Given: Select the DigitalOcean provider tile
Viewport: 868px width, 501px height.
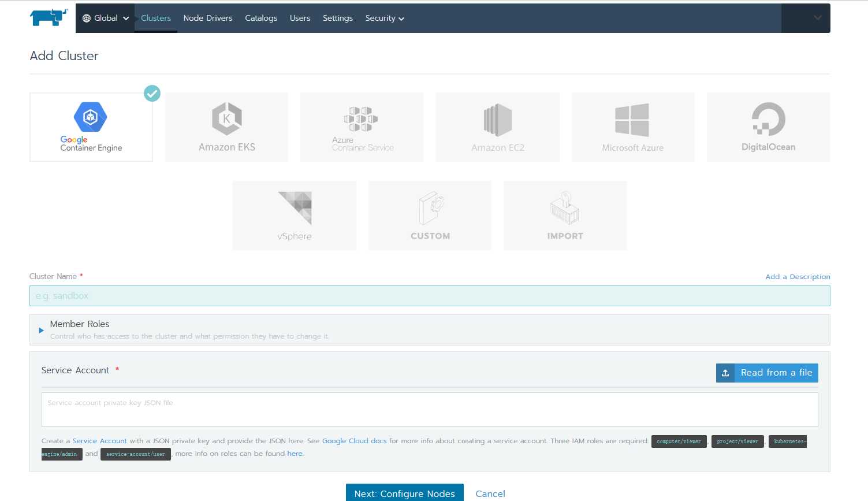Looking at the screenshot, I should [769, 127].
